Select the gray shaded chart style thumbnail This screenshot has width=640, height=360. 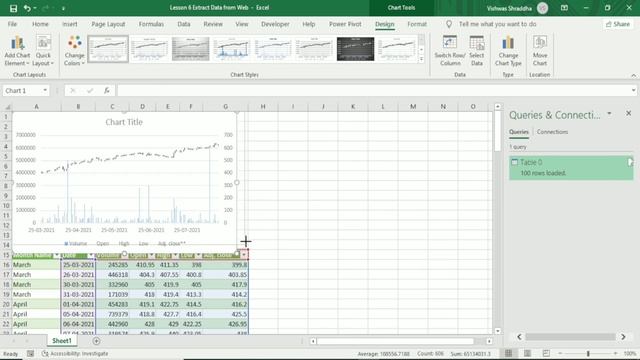[x=191, y=49]
